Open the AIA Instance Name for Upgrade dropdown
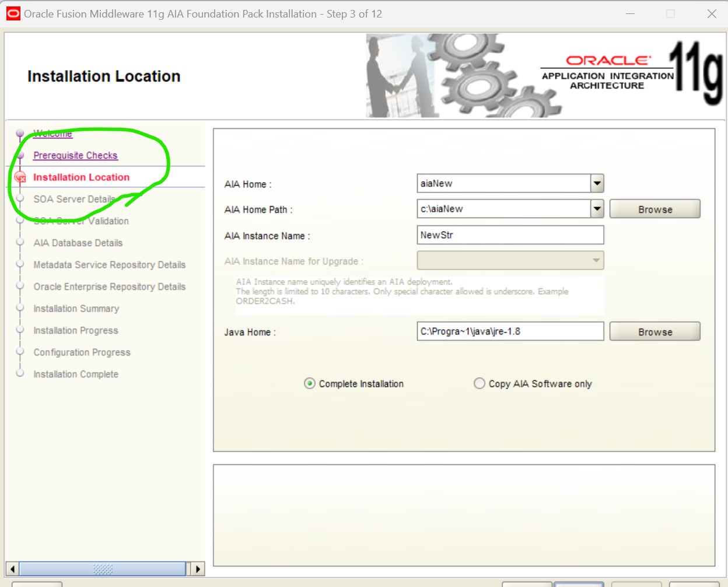 coord(597,260)
